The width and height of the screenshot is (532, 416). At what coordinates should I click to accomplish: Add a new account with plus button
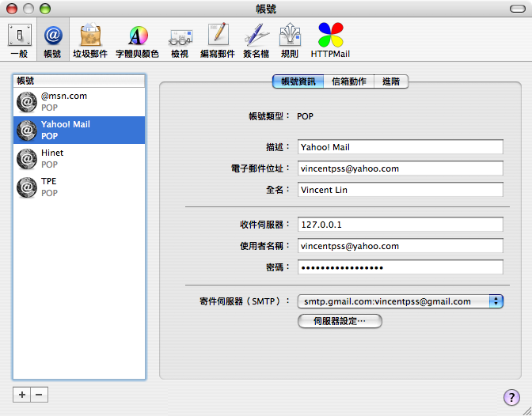click(21, 395)
